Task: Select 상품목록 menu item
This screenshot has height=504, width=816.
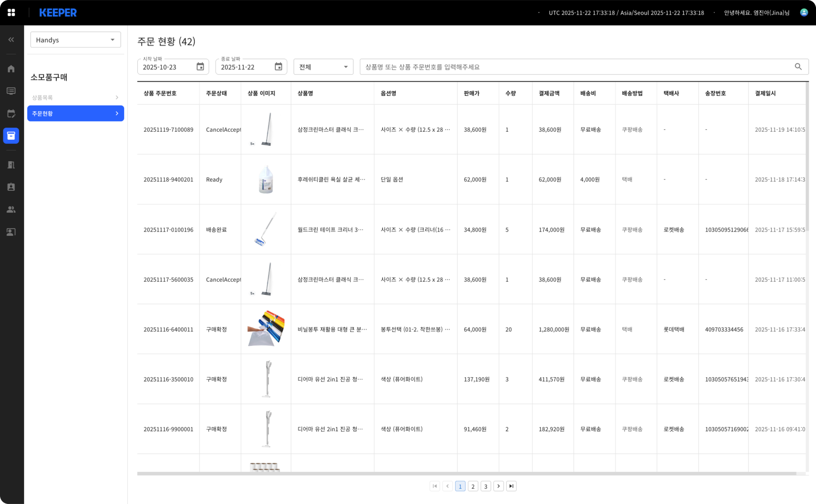Action: point(76,97)
